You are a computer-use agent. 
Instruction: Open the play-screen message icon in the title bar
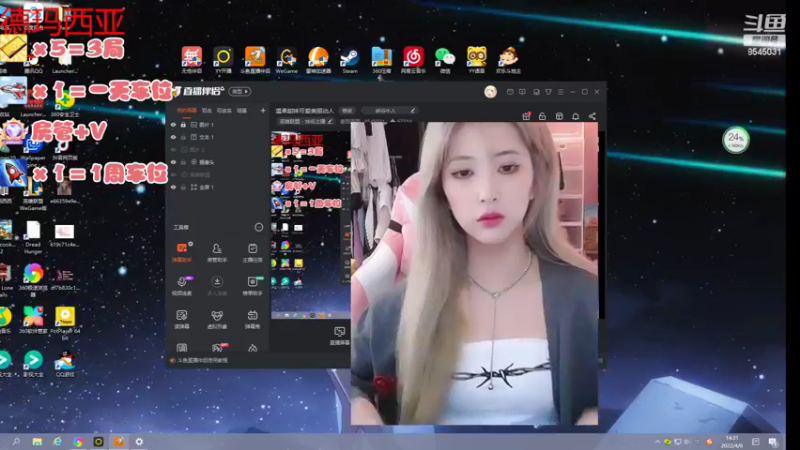pyautogui.click(x=522, y=92)
